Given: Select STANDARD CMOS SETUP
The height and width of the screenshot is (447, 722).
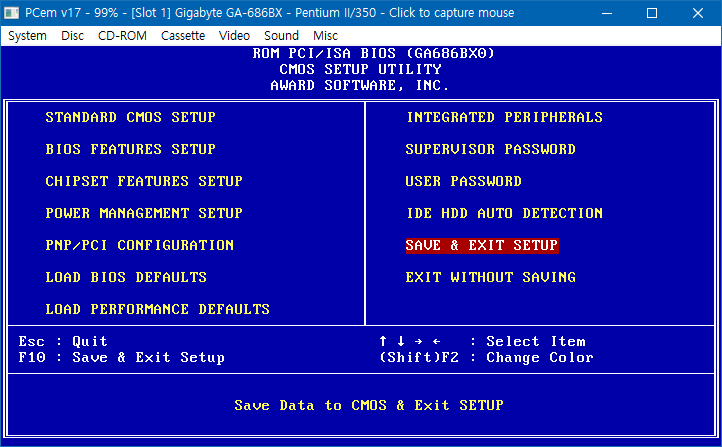Looking at the screenshot, I should pyautogui.click(x=130, y=117).
